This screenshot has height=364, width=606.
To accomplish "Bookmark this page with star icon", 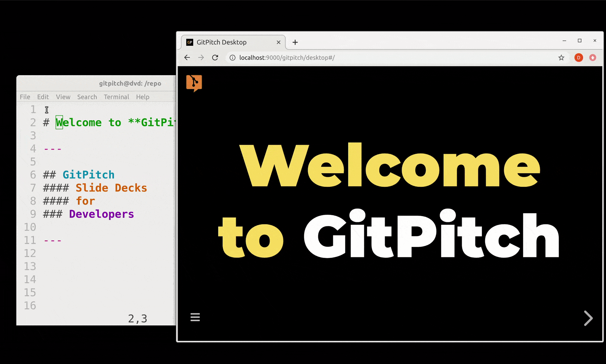I will coord(561,57).
